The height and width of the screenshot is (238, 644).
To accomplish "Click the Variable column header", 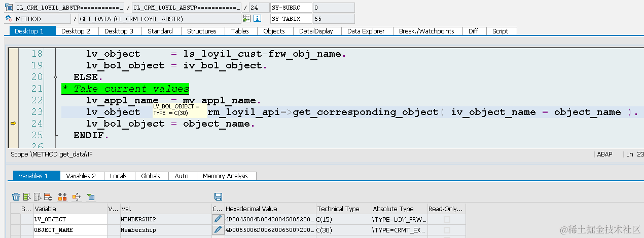I will tap(69, 209).
